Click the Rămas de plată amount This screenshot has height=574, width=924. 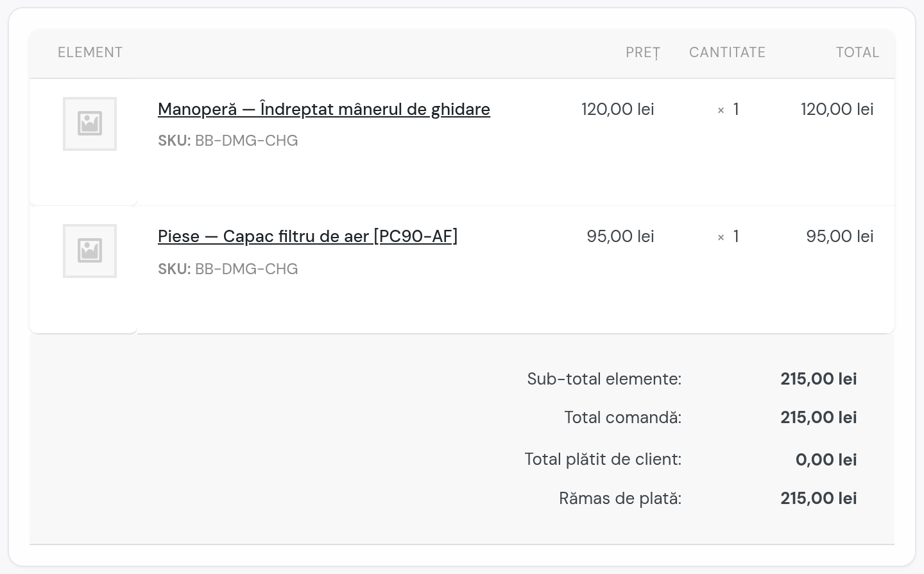pyautogui.click(x=819, y=498)
